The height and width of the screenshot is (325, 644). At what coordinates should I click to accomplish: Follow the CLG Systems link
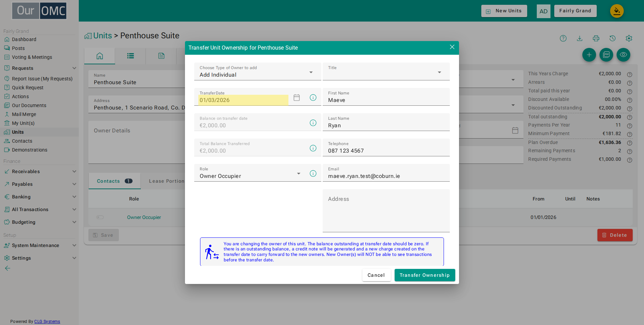tap(47, 322)
